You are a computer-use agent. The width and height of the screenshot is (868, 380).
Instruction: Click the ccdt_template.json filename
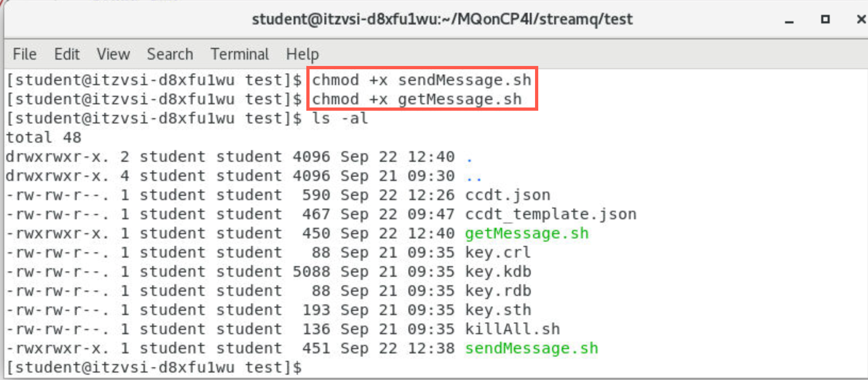[550, 214]
